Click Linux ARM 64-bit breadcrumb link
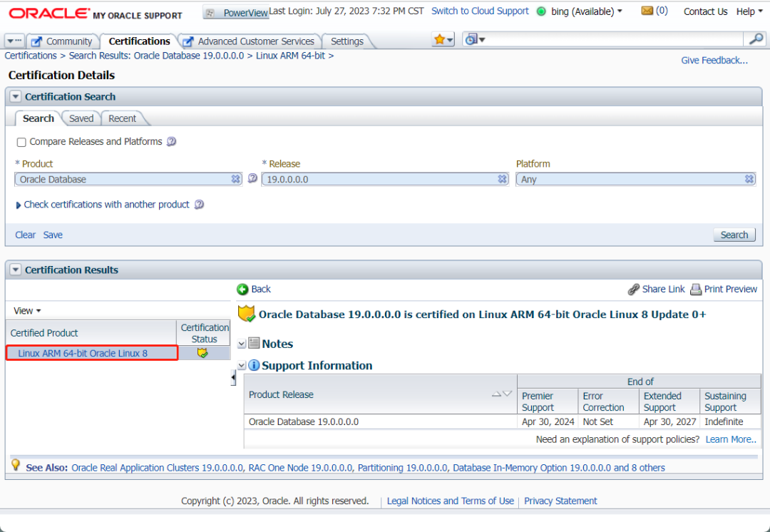 pyautogui.click(x=290, y=56)
